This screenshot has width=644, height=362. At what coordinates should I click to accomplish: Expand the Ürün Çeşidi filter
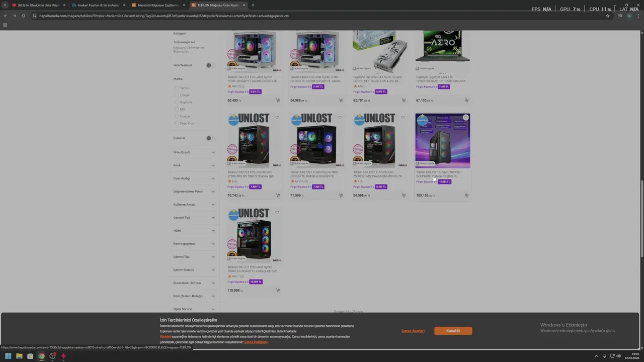(194, 152)
